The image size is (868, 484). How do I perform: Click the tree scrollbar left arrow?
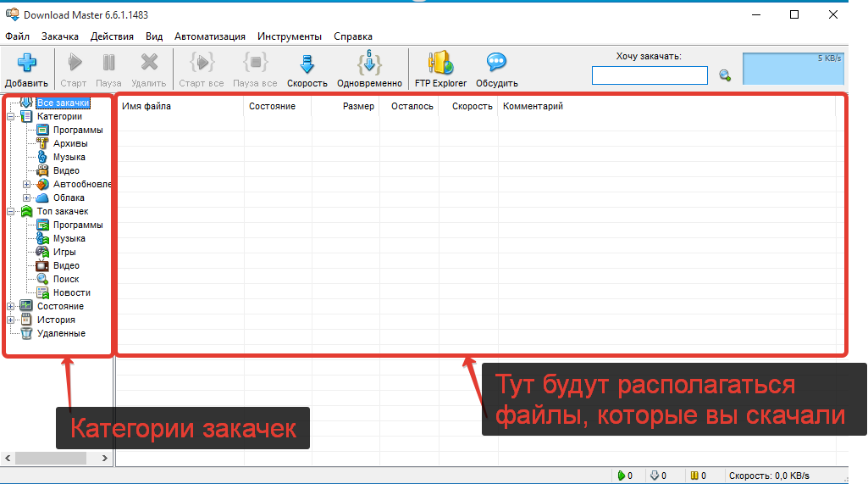pos(8,459)
